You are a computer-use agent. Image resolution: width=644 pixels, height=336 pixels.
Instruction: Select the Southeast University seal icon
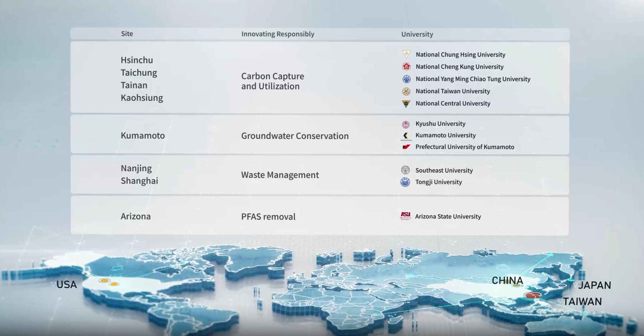[405, 170]
